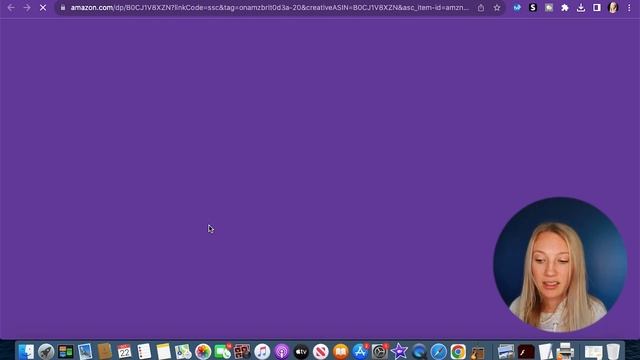Screen dimensions: 640x360
Task: Open the Chrome three-dot menu
Action: 629,7
